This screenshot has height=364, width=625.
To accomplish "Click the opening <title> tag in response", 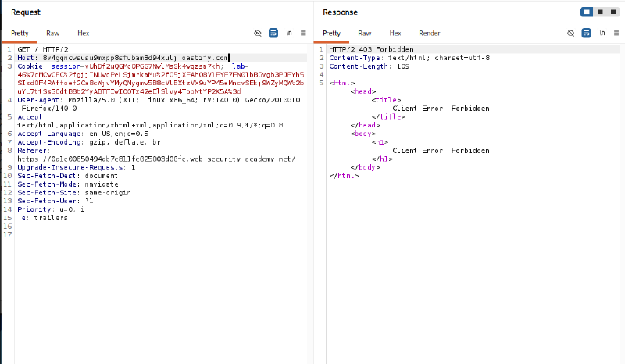I will (x=386, y=100).
